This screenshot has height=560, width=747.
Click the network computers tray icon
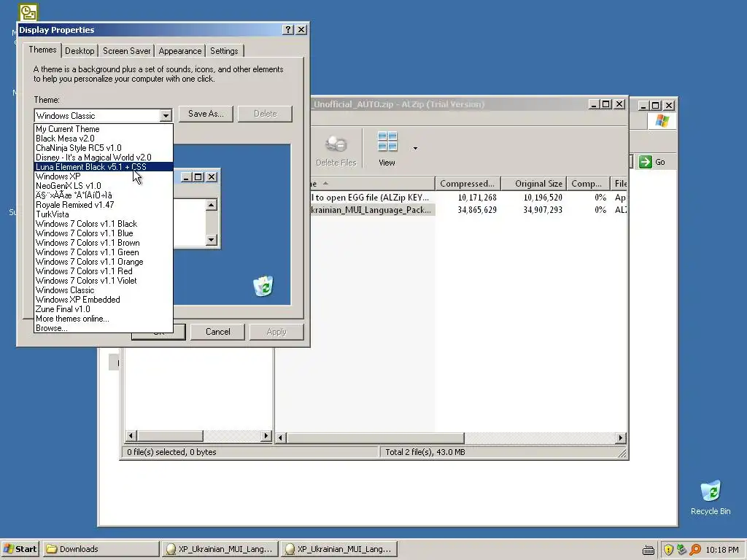pyautogui.click(x=682, y=550)
